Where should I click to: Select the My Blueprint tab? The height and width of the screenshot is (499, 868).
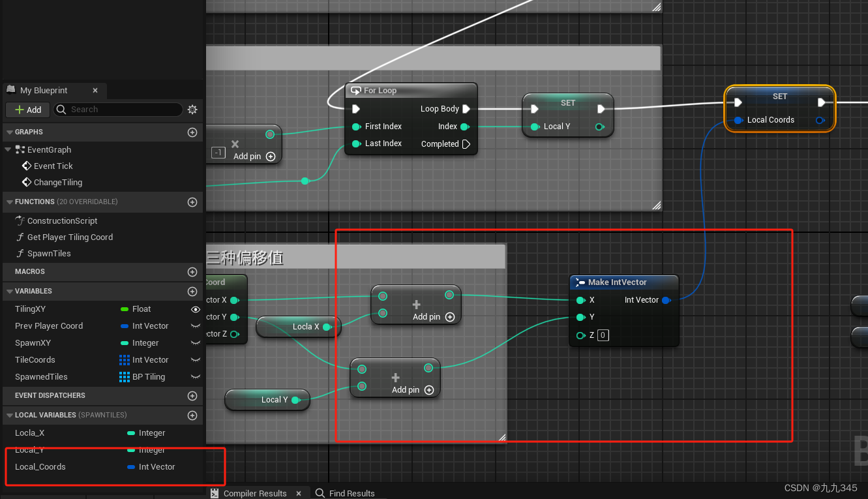pyautogui.click(x=44, y=91)
